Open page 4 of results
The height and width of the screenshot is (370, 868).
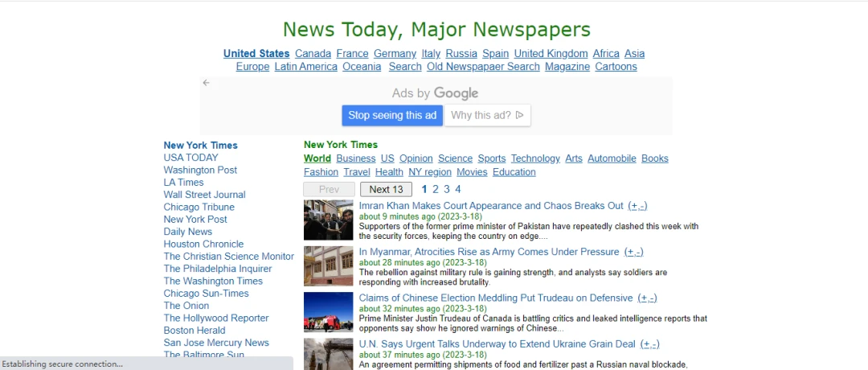[458, 190]
